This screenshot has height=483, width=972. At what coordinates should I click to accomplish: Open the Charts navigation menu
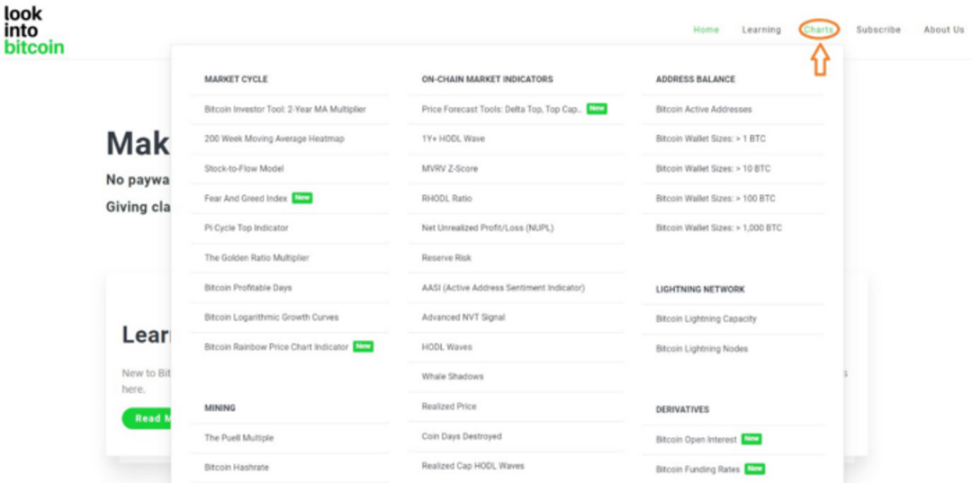tap(818, 30)
